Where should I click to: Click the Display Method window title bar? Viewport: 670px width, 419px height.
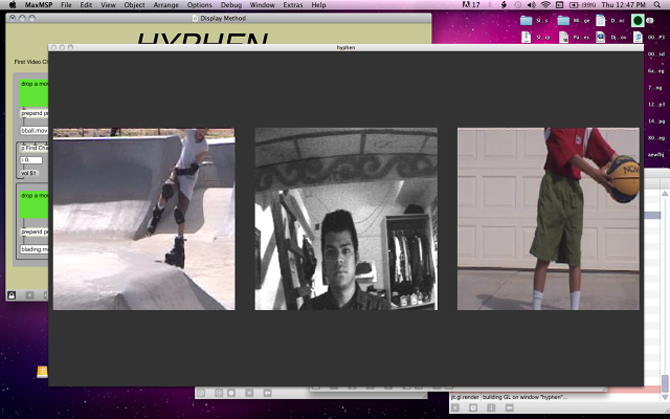pos(218,18)
